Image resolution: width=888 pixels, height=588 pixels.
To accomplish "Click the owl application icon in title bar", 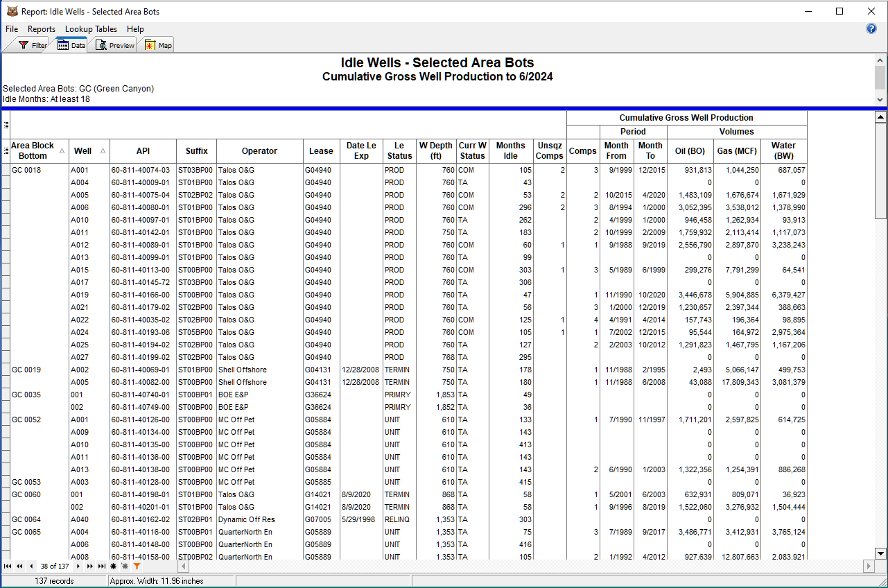I will [x=12, y=11].
